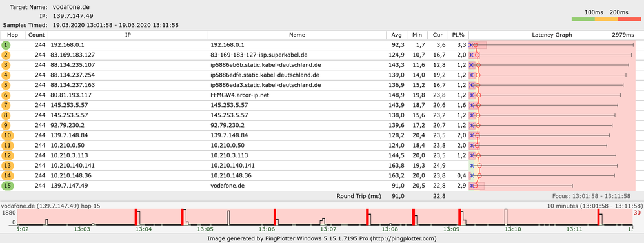Select the hop 3 orange circle icon
The image size is (644, 243).
pyautogui.click(x=6, y=65)
